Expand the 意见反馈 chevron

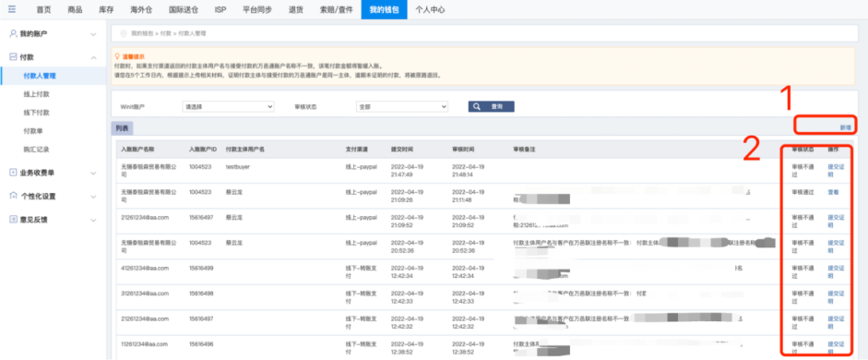click(93, 220)
